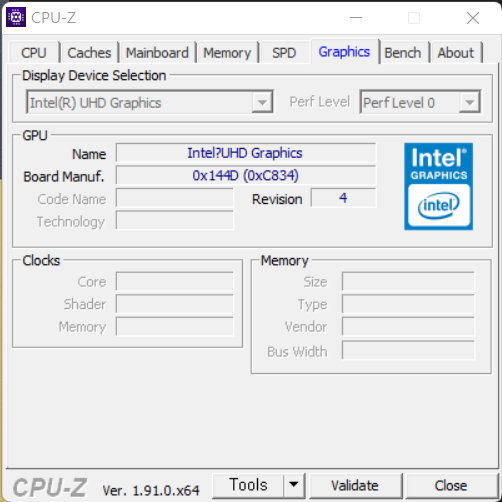The height and width of the screenshot is (502, 502).
Task: Close the CPU-Z window with X
Action: coord(473,18)
